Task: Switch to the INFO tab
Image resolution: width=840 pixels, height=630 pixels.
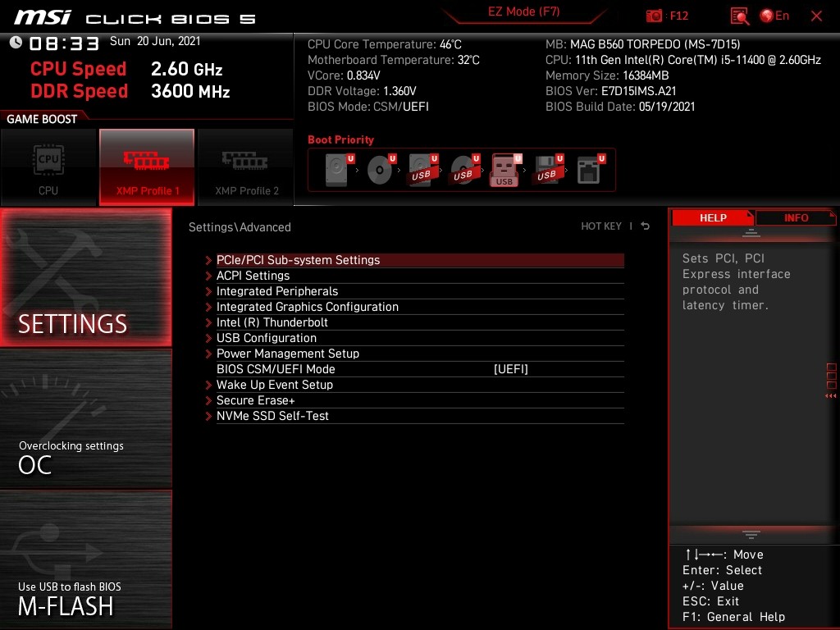Action: [795, 217]
